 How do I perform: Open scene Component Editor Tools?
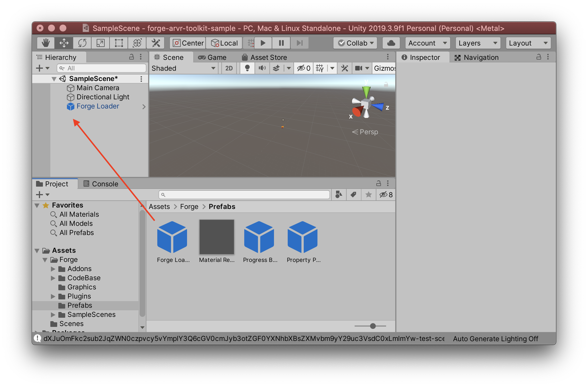tap(345, 68)
